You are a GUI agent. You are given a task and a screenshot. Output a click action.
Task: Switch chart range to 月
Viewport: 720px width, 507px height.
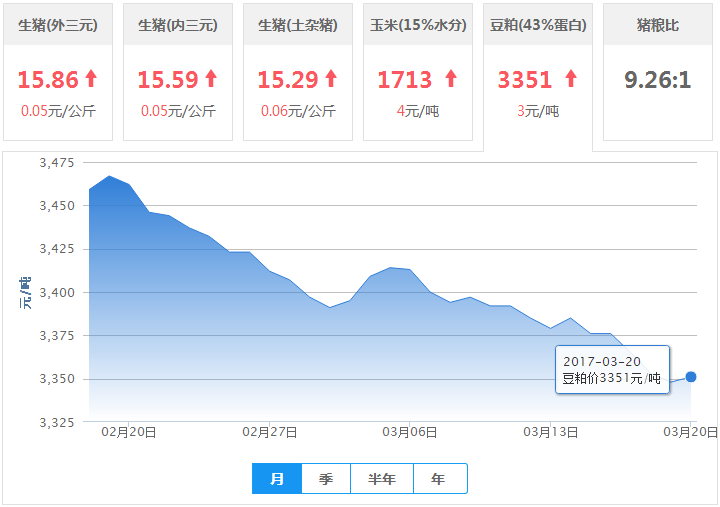[x=277, y=479]
